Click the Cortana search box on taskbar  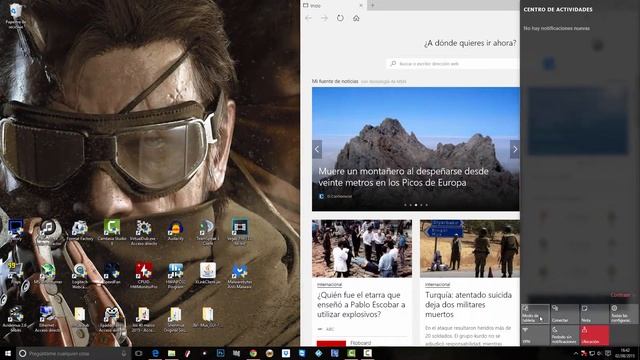[73, 353]
